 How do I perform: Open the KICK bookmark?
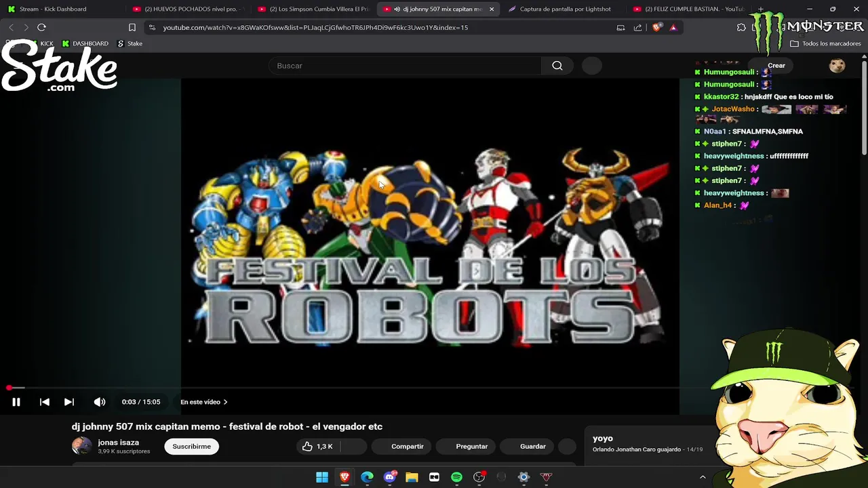coord(41,43)
